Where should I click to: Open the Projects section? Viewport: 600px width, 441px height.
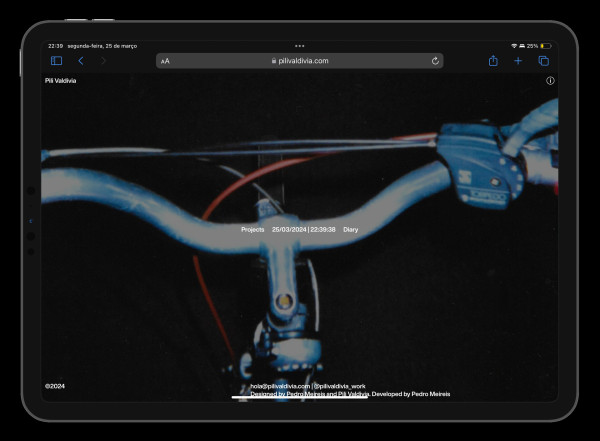[253, 230]
